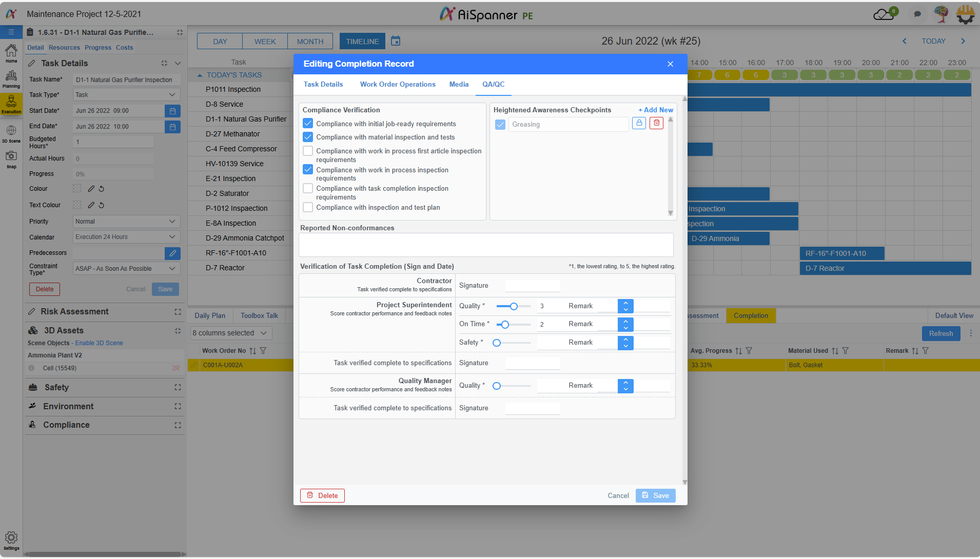Screen dimensions: 980x559
Task: Click the Safety rating slider handle
Action: [497, 343]
